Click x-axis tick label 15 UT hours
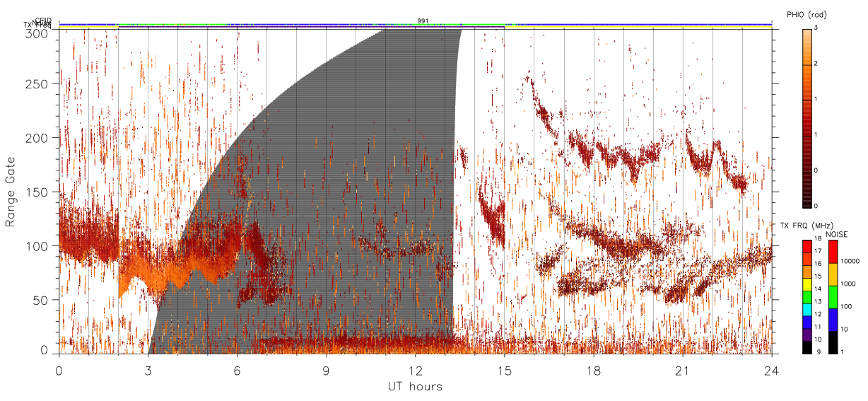This screenshot has width=868, height=401. coord(505,371)
